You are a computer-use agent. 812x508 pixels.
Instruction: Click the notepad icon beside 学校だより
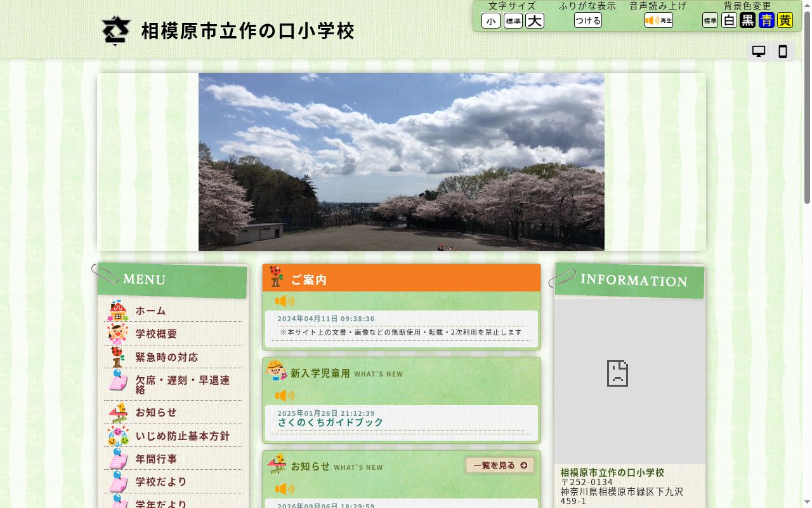(x=118, y=482)
